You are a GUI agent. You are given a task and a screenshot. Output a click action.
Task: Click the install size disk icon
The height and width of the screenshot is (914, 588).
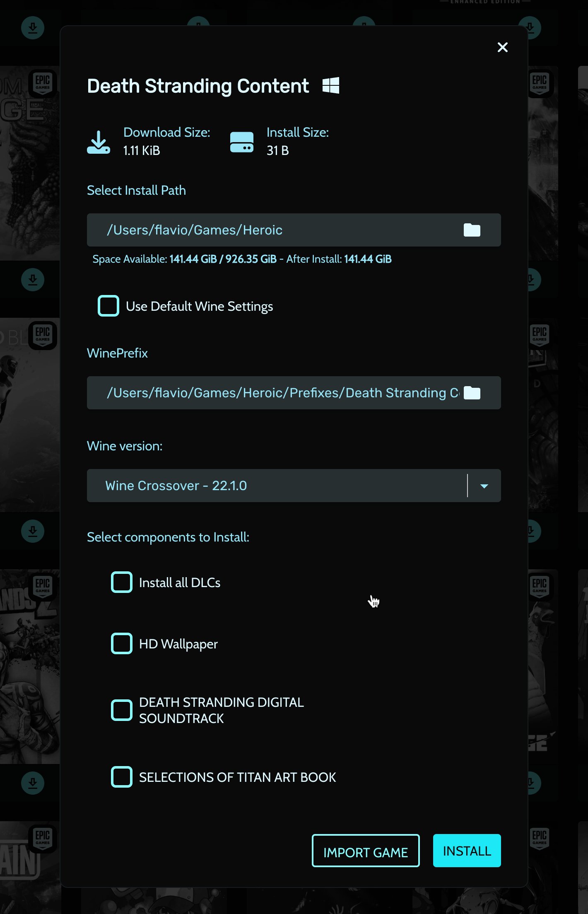point(242,142)
